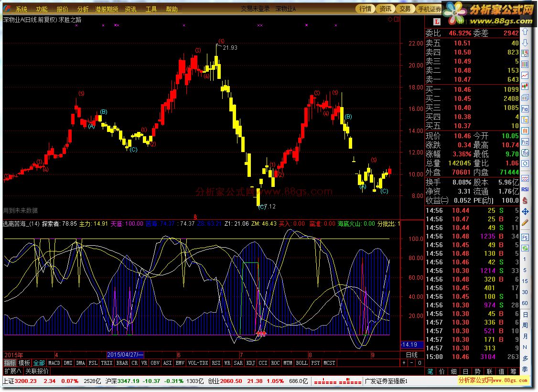Select the BOLL indicator tab
This screenshot has width=538, height=392.
pos(301,363)
